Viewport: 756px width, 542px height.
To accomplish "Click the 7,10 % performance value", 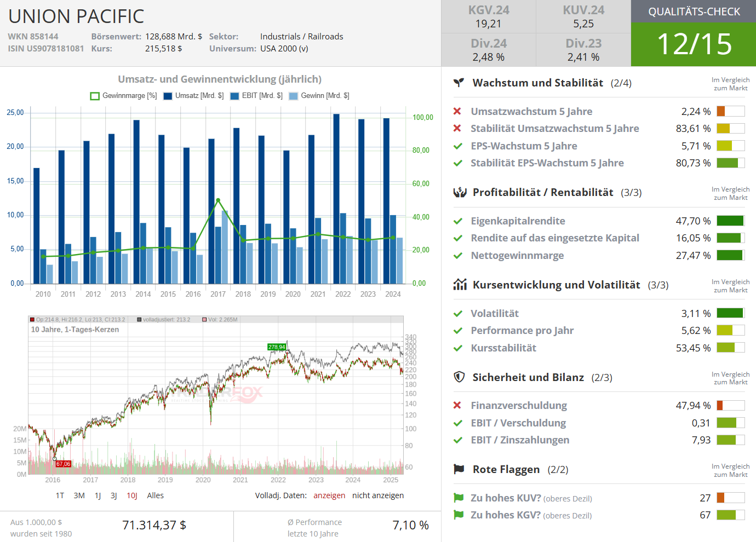I will (x=411, y=525).
